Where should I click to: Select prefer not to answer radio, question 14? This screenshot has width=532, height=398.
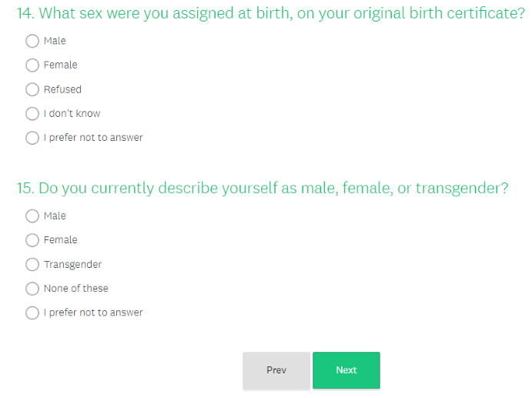[32, 139]
